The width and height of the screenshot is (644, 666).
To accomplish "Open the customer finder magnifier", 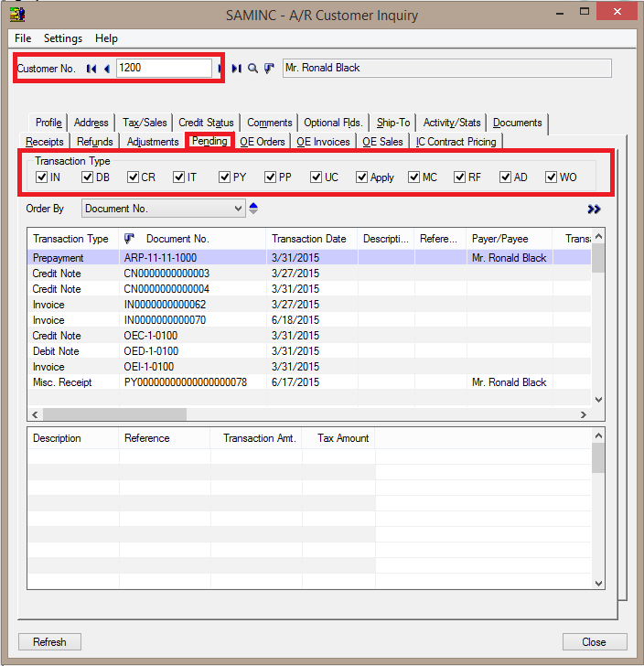I will tap(253, 69).
